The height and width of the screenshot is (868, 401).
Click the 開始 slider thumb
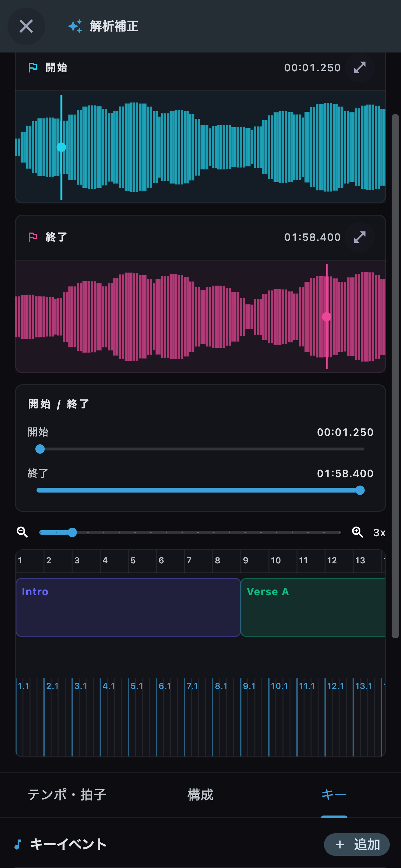coord(40,449)
